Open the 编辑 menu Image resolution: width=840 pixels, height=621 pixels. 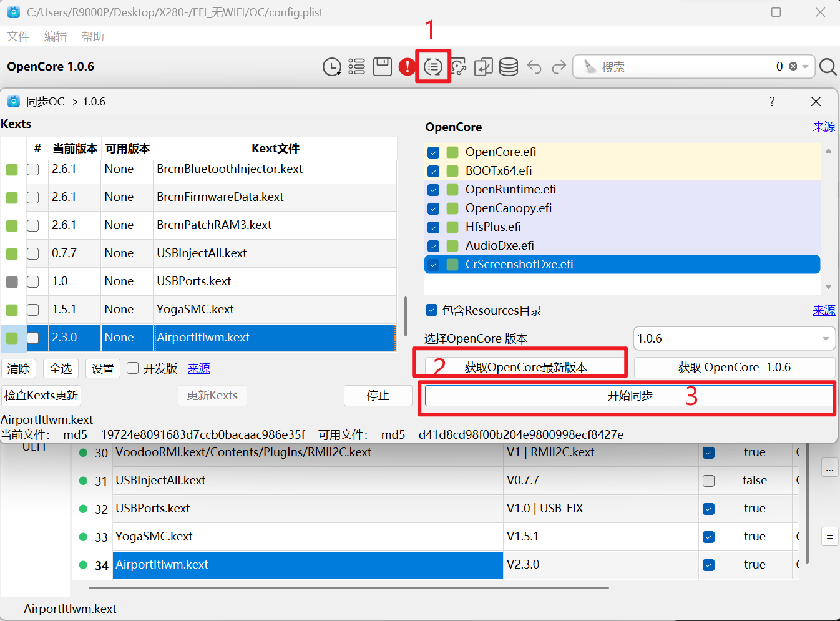[56, 37]
